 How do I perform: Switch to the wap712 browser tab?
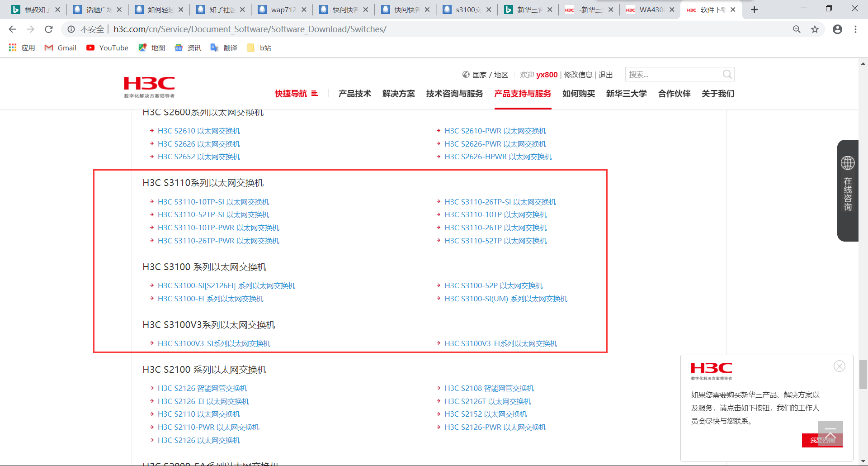pos(282,10)
